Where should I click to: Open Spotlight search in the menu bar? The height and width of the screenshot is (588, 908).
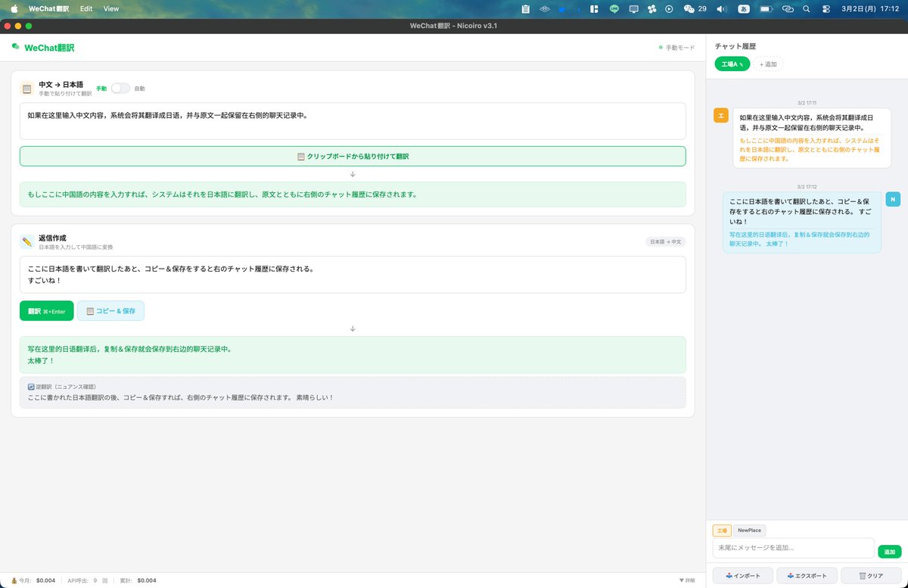(807, 9)
